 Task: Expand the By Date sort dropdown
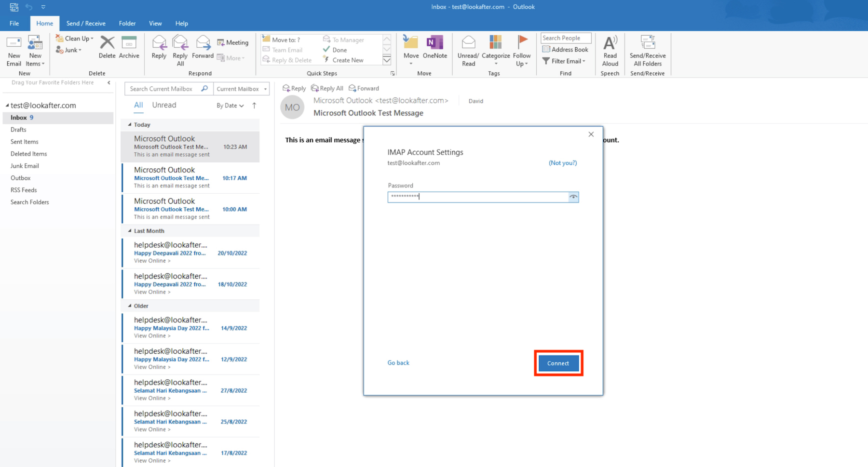[x=230, y=106]
